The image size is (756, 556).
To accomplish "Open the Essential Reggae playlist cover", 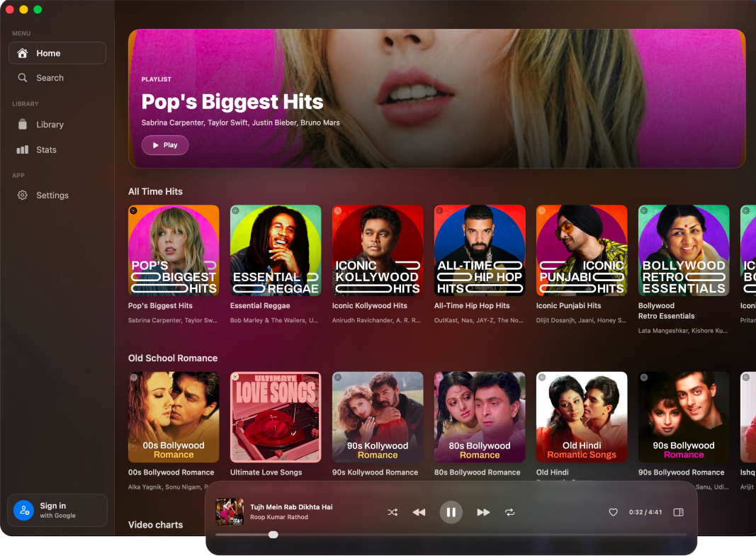I will coord(276,251).
